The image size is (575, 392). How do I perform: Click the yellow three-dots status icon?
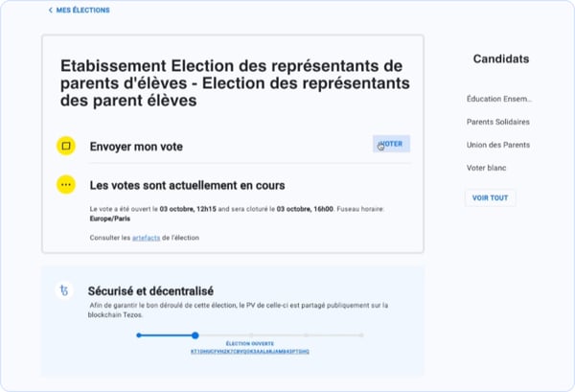(66, 184)
